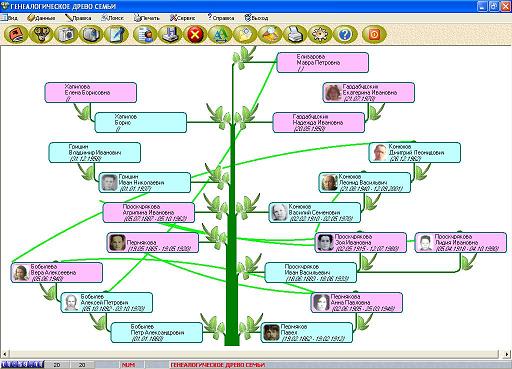
Task: Open the Печать menu
Action: pyautogui.click(x=147, y=18)
